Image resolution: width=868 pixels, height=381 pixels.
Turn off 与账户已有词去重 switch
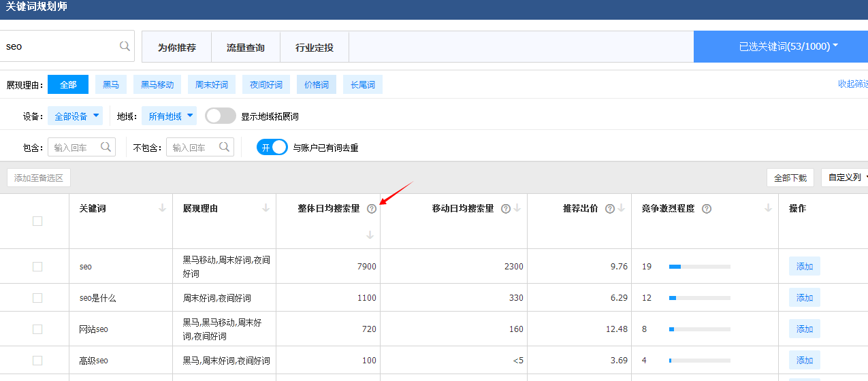coord(272,147)
